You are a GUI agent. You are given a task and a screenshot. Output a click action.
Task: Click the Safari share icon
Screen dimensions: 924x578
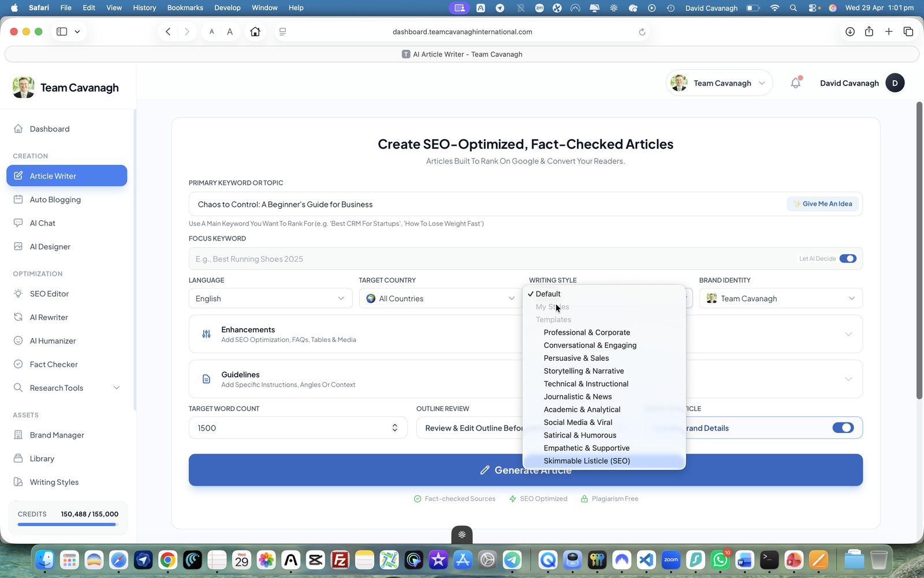tap(869, 32)
